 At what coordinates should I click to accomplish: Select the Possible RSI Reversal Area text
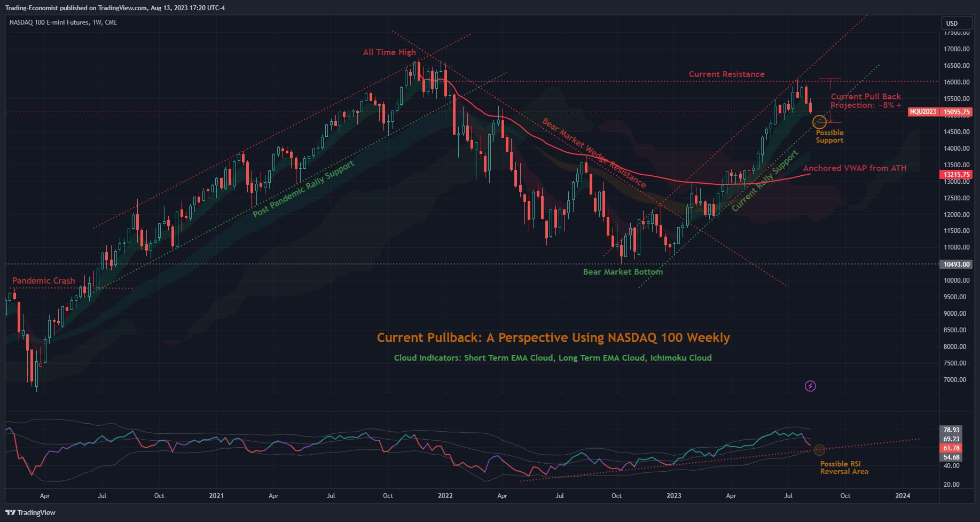[x=844, y=468]
